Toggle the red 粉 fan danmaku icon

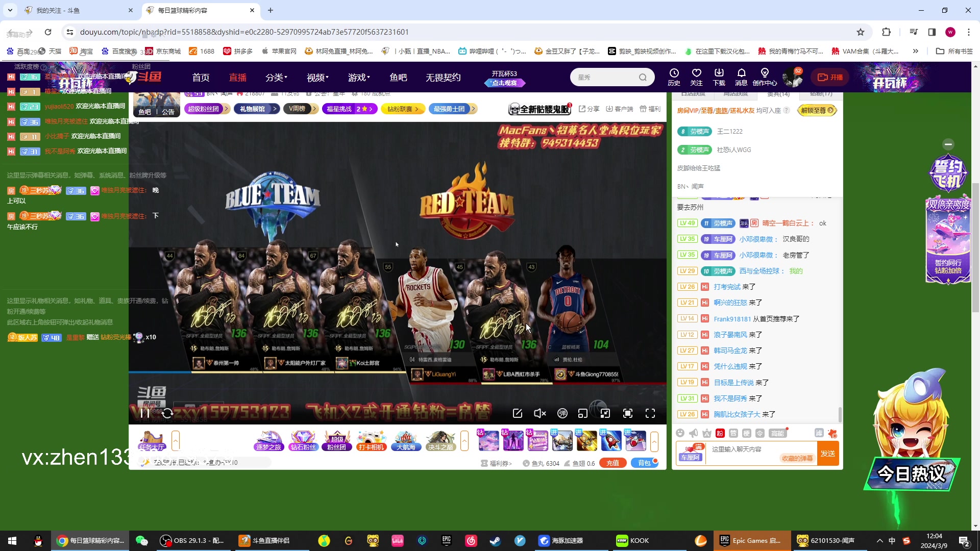720,433
